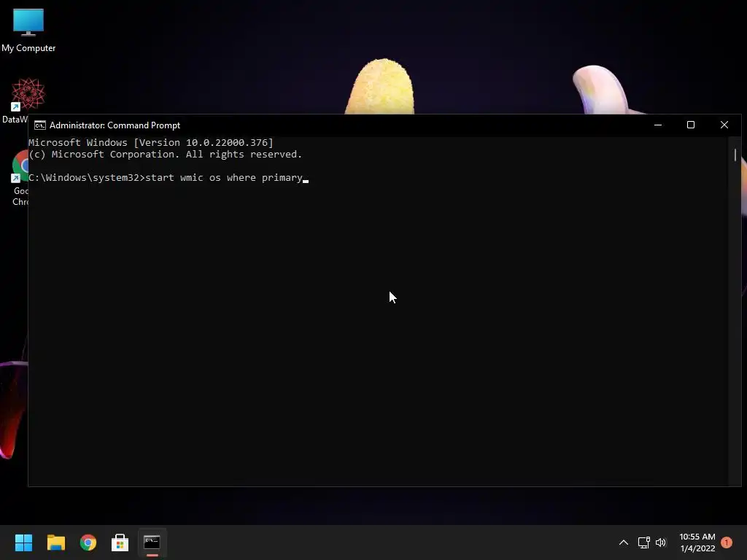Open volume control tray icon

click(661, 542)
